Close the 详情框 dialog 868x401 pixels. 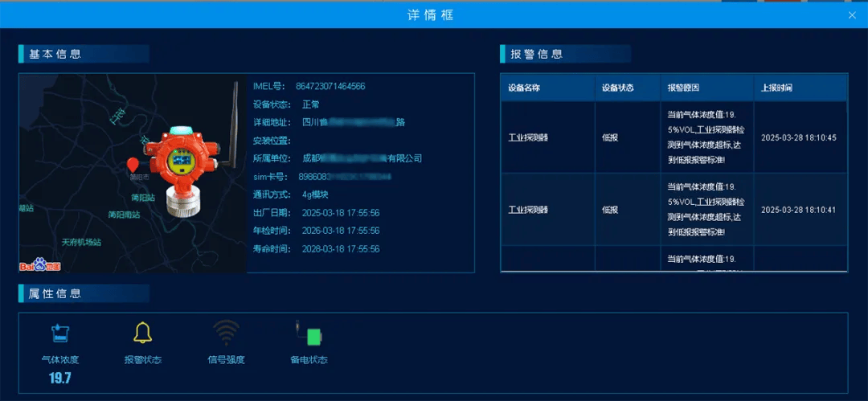tap(852, 15)
